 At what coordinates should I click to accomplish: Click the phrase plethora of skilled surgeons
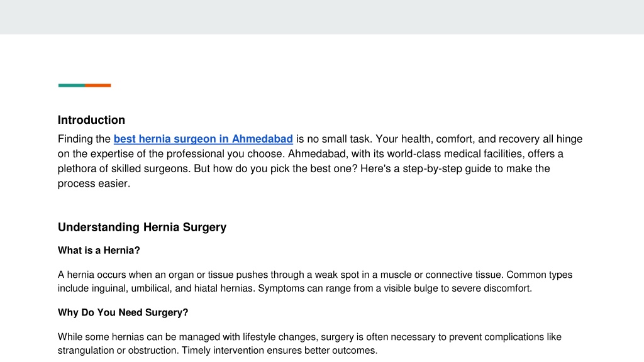point(124,168)
